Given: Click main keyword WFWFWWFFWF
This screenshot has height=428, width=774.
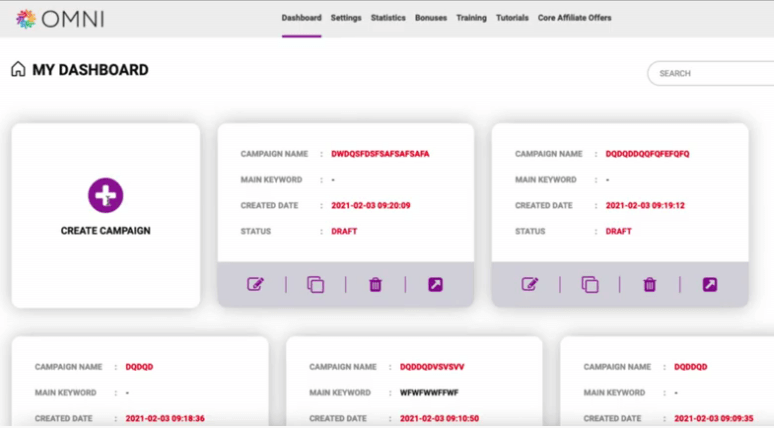Looking at the screenshot, I should 429,392.
